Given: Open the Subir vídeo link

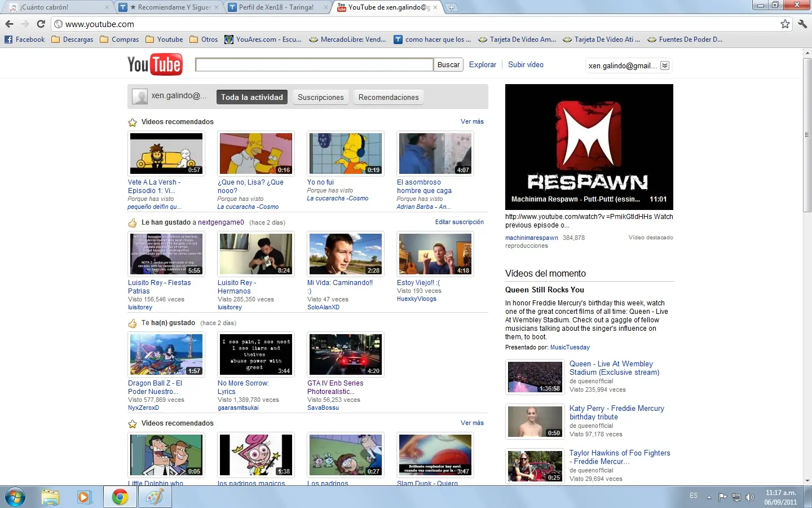Looking at the screenshot, I should pos(526,64).
